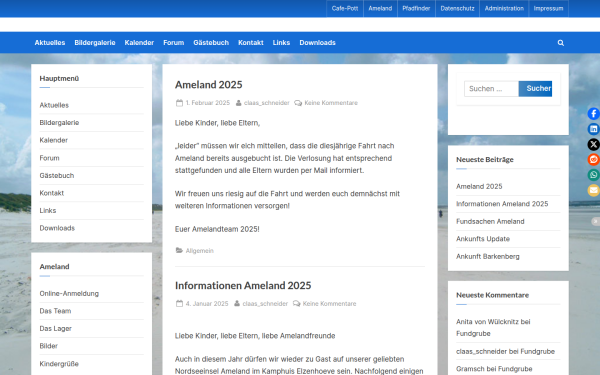Screen dimensions: 600x375
Task: Open Das Team in Ameland sidebar
Action: tap(55, 311)
